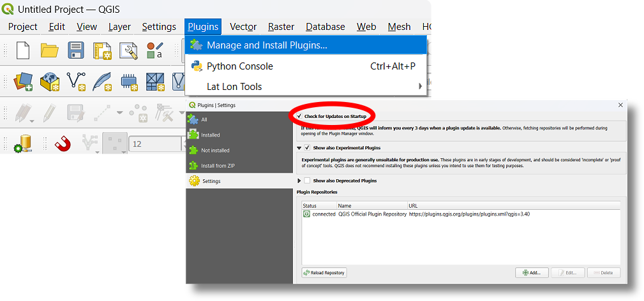The height and width of the screenshot is (301, 644).
Task: Expand the Deprecated Plugins section triangle
Action: (299, 180)
